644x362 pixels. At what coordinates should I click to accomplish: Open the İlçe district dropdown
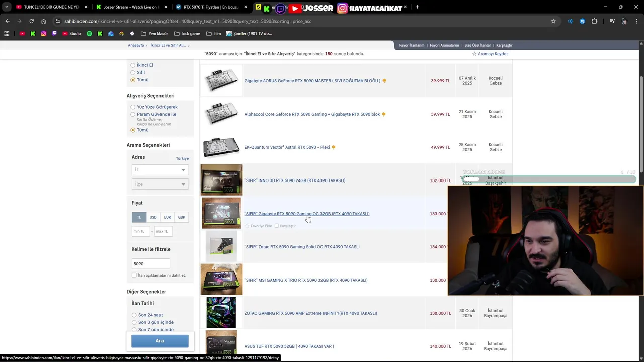160,184
